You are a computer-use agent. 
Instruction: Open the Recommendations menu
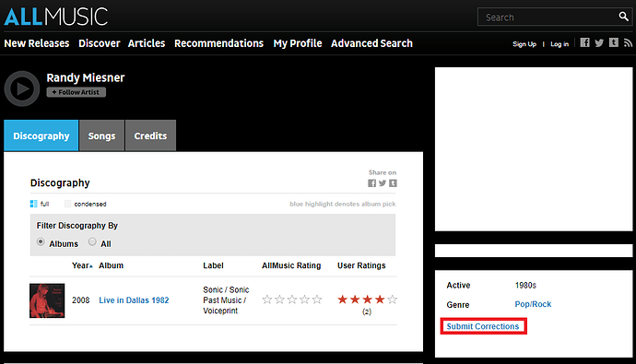[219, 43]
